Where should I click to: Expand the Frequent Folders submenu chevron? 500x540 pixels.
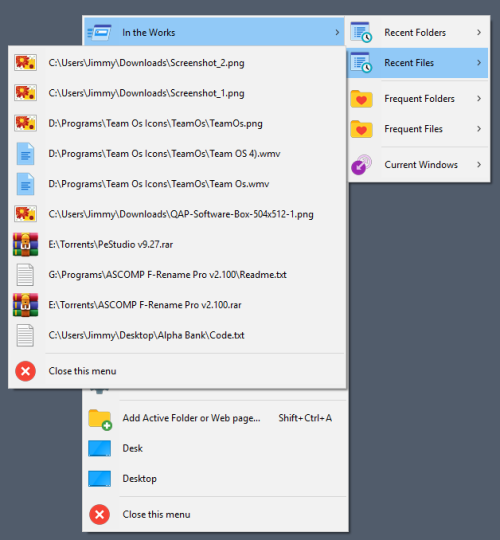(x=479, y=98)
